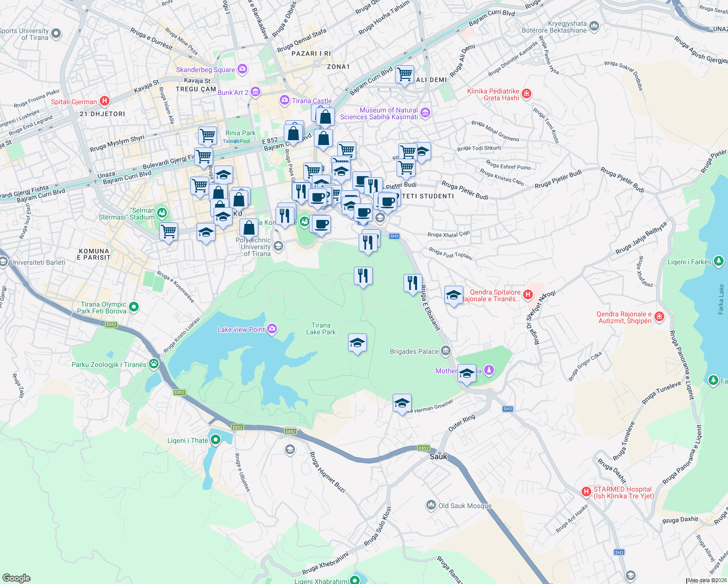The image size is (728, 584).
Task: Click the graduation cap marker near Mother Teresa
Action: pyautogui.click(x=467, y=374)
